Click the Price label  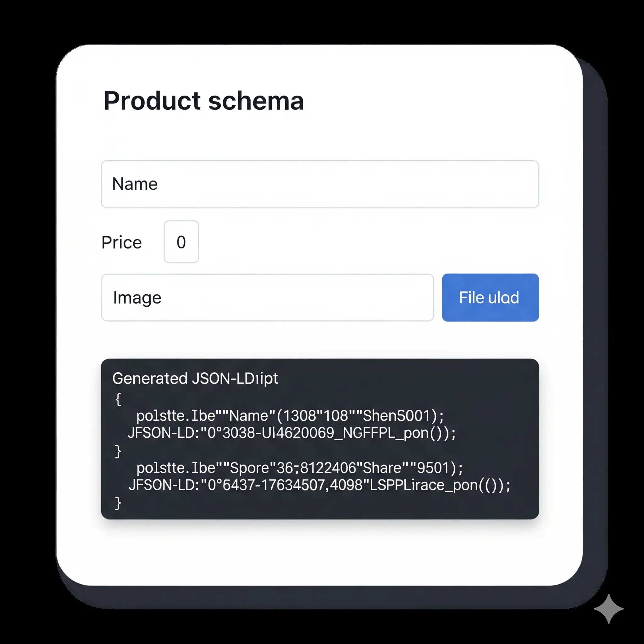pyautogui.click(x=122, y=242)
